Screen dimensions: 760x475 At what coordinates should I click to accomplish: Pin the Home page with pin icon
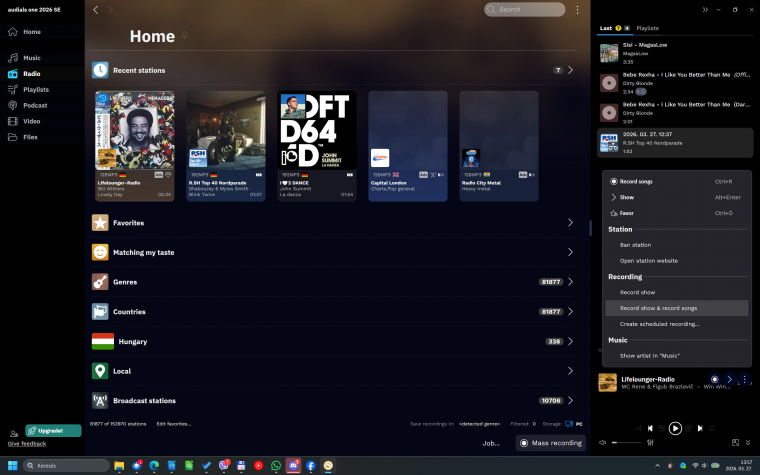(184, 35)
